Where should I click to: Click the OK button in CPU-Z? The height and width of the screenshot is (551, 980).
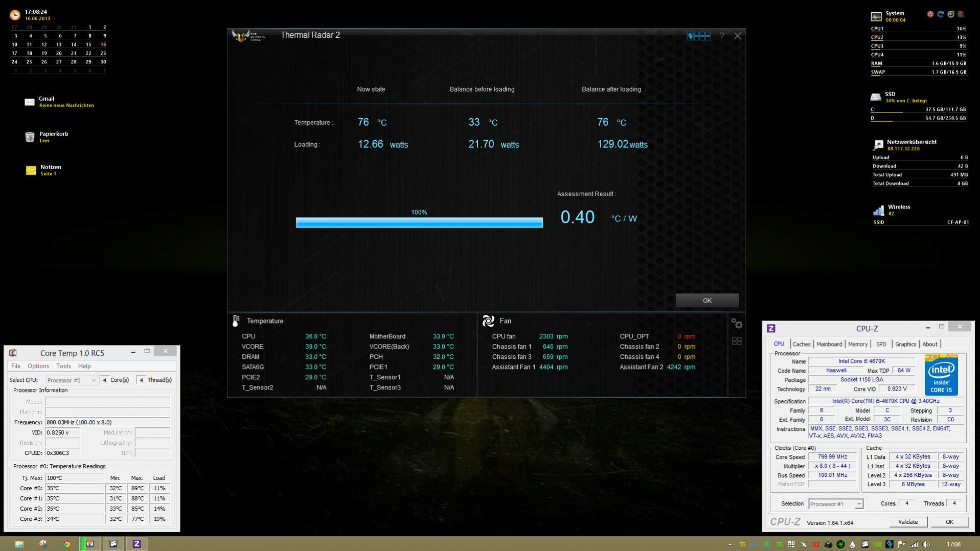tap(949, 522)
